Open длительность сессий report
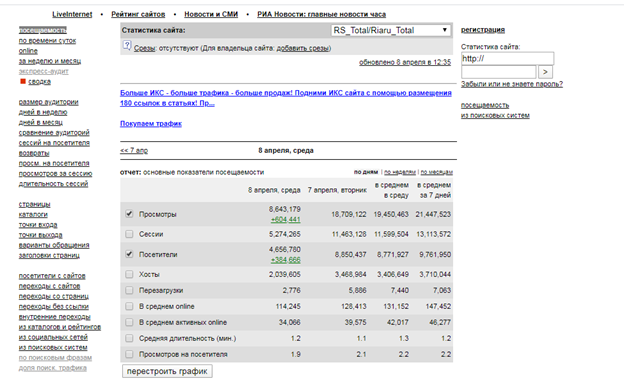 (x=53, y=184)
